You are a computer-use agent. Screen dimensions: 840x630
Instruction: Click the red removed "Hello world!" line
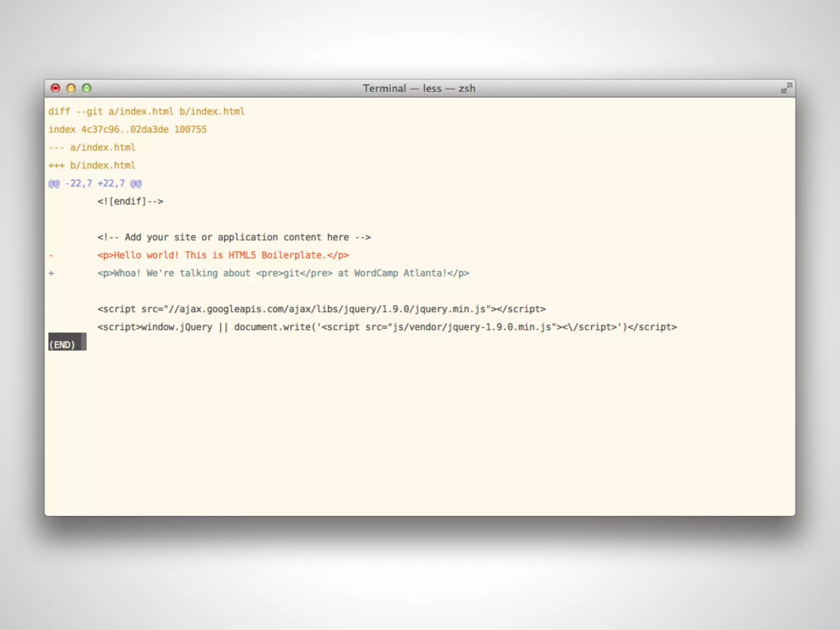point(223,255)
